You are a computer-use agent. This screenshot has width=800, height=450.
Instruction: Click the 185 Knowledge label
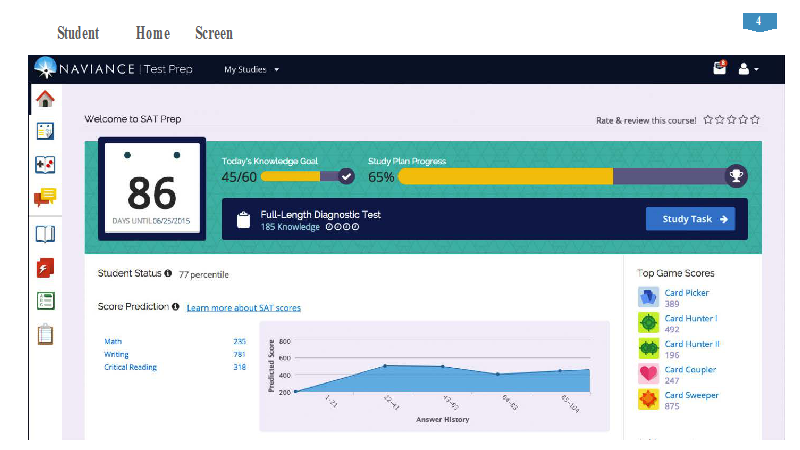(290, 227)
